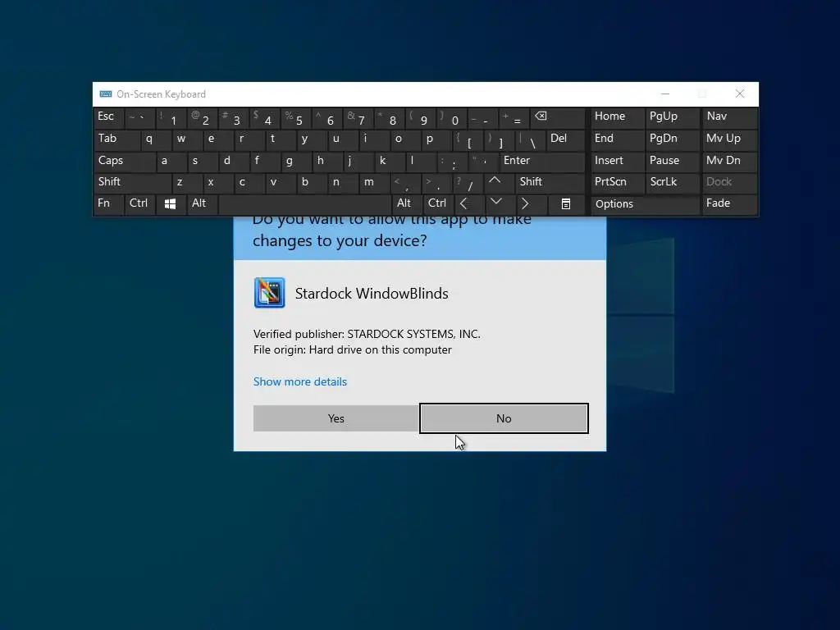Image resolution: width=840 pixels, height=630 pixels.
Task: Toggle the left Shift key
Action: (132, 182)
